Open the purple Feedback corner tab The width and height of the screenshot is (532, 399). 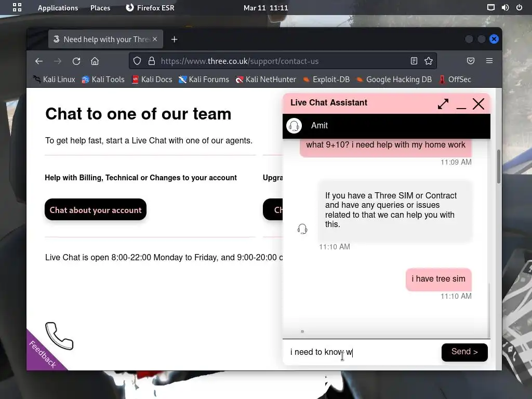click(x=43, y=354)
